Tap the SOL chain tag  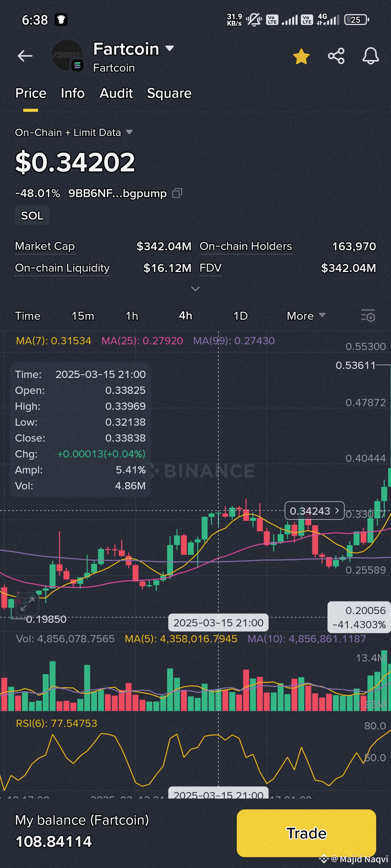click(x=32, y=216)
